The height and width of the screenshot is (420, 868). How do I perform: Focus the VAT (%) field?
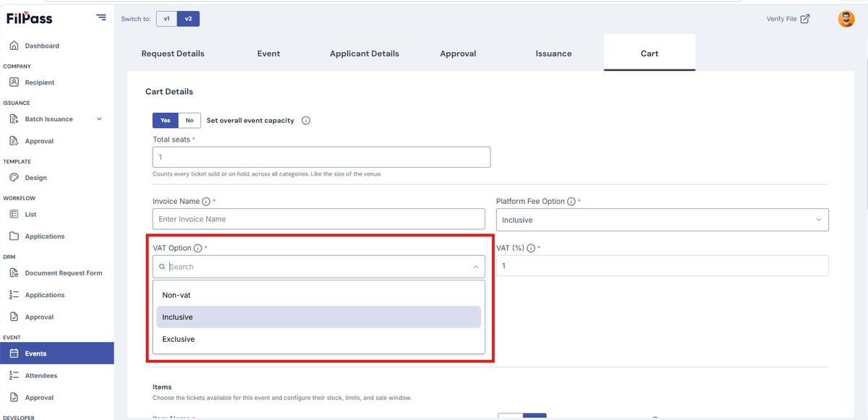point(662,265)
